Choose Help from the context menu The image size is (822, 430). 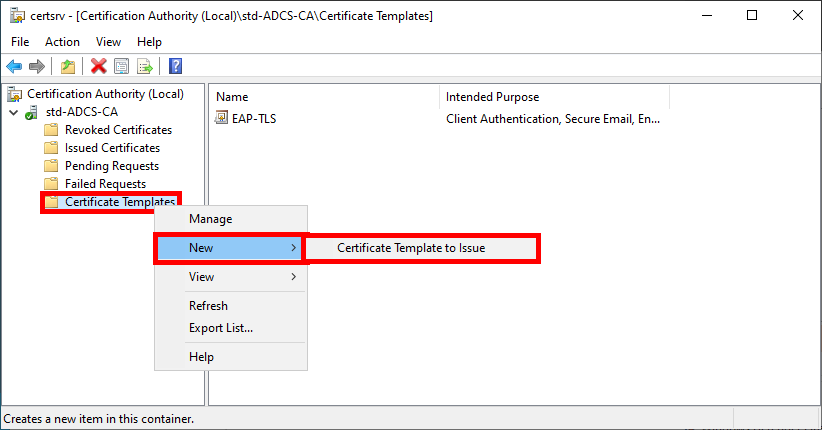coord(231,357)
